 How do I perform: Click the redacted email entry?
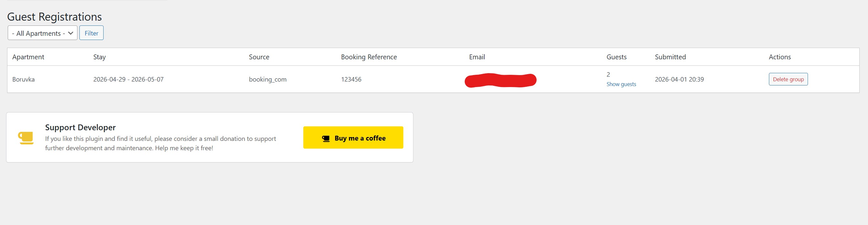[x=500, y=80]
